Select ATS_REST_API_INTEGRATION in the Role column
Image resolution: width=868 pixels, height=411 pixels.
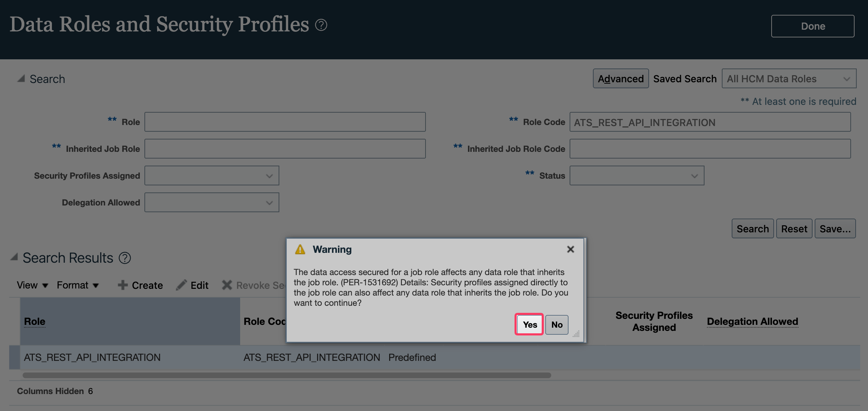point(92,357)
